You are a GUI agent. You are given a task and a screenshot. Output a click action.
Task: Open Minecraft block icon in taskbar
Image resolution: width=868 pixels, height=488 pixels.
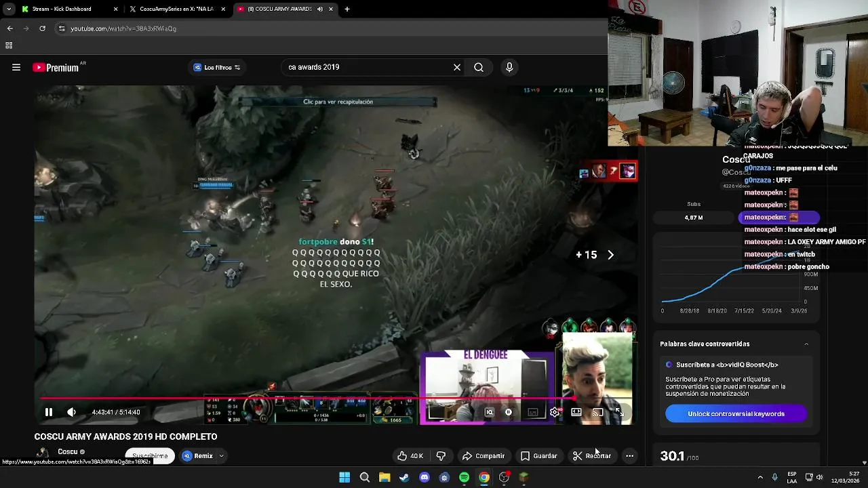click(x=524, y=477)
